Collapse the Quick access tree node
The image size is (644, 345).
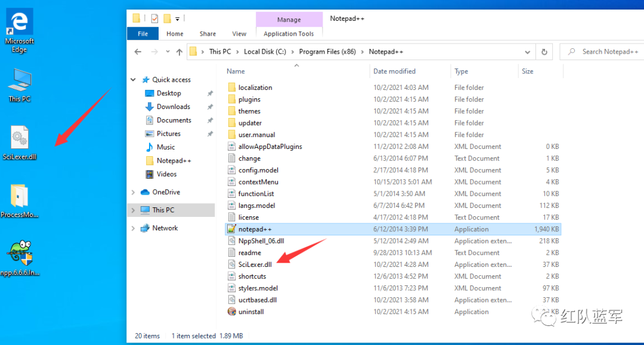(x=133, y=80)
